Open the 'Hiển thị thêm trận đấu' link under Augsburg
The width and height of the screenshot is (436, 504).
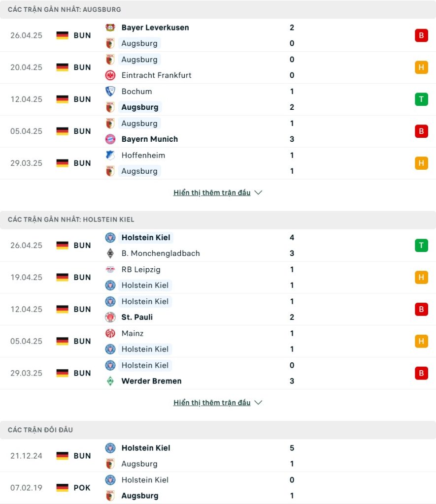(x=212, y=192)
